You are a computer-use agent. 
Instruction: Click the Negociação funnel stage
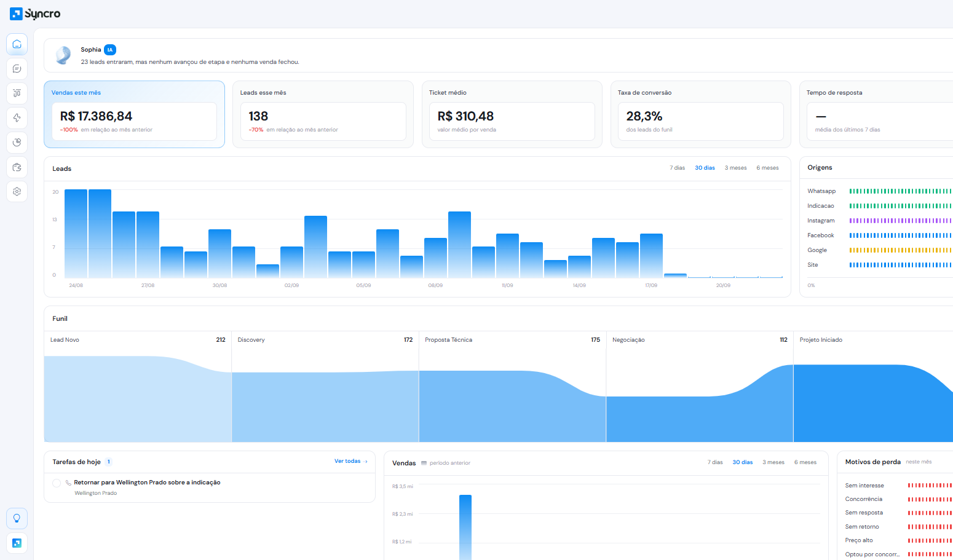700,387
